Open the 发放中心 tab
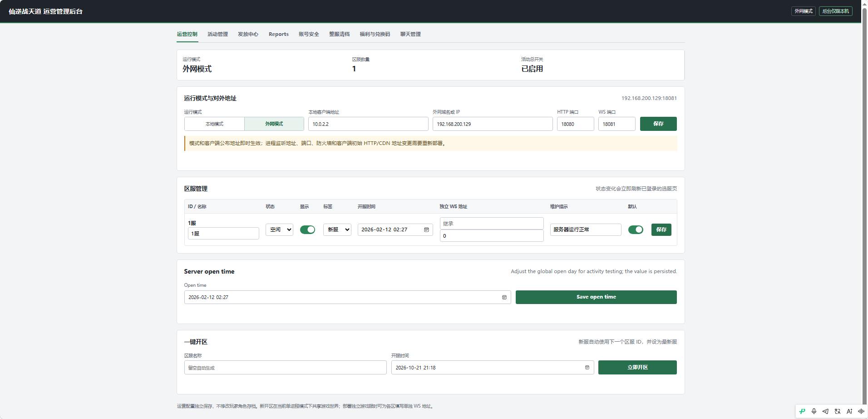Image resolution: width=868 pixels, height=419 pixels. pos(248,34)
